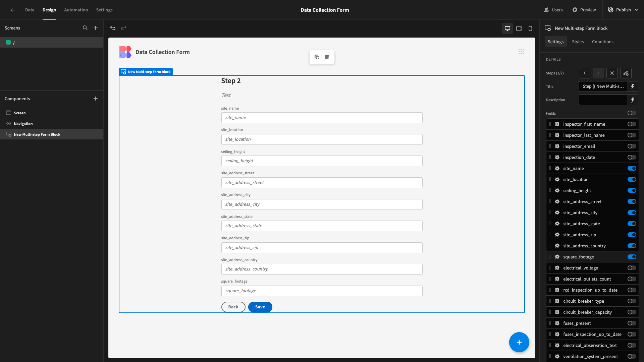644x362 pixels.
Task: Go to previous step arrow
Action: [585, 73]
